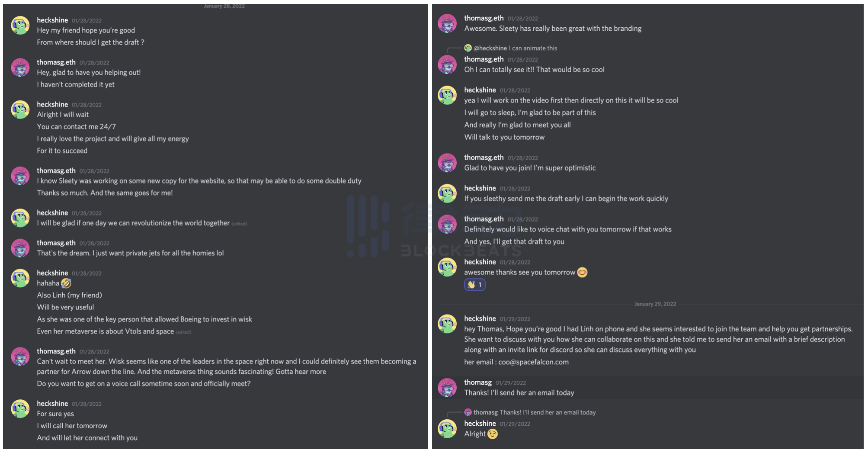Viewport: 868px width, 453px height.
Task: Click thomasg.eth username above 'That's the dream' message
Action: pos(56,243)
